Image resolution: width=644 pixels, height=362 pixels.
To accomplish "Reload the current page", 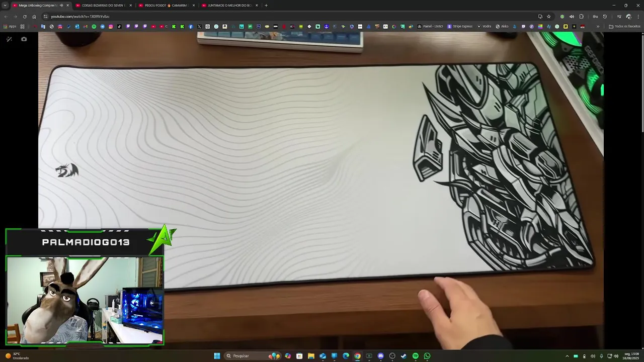I will [x=25, y=17].
